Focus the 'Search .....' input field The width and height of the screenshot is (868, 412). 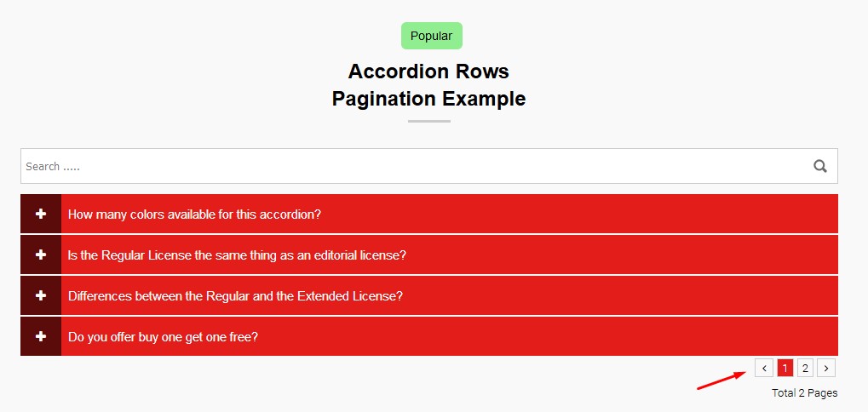point(409,166)
